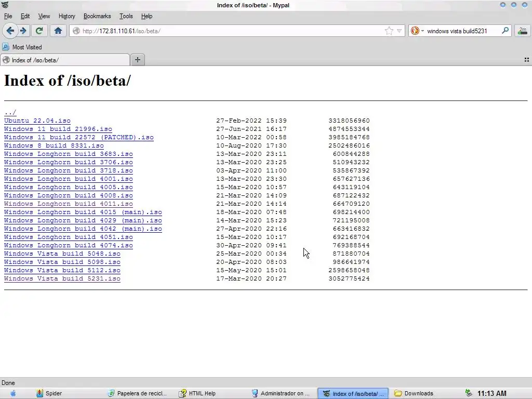
Task: Open Windows Longhorn build 4015 (main).iso link
Action: (x=83, y=212)
